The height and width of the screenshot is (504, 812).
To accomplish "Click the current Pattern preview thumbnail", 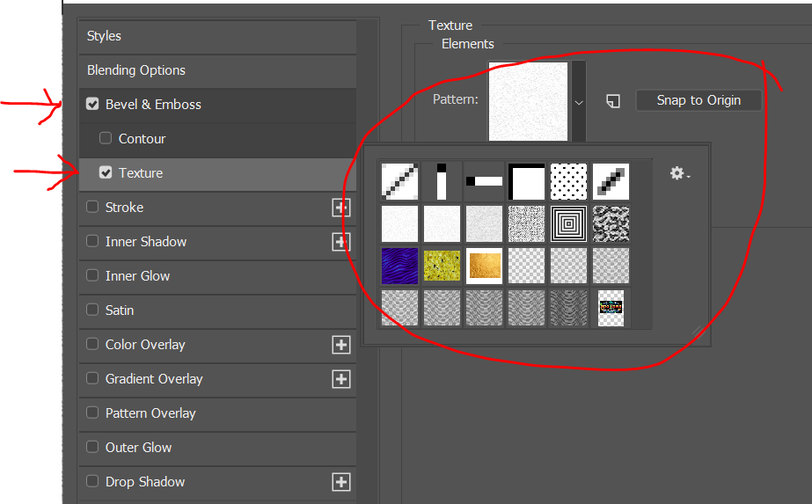I will [x=529, y=100].
